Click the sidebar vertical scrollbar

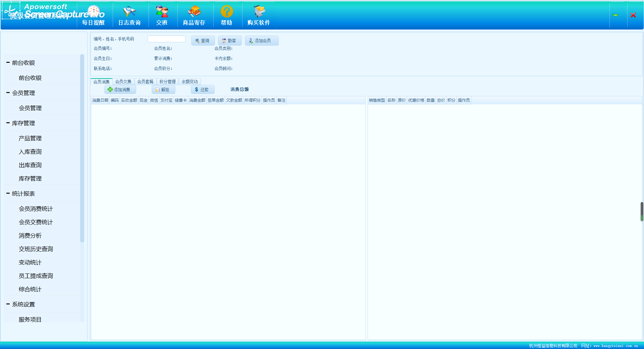(82, 148)
